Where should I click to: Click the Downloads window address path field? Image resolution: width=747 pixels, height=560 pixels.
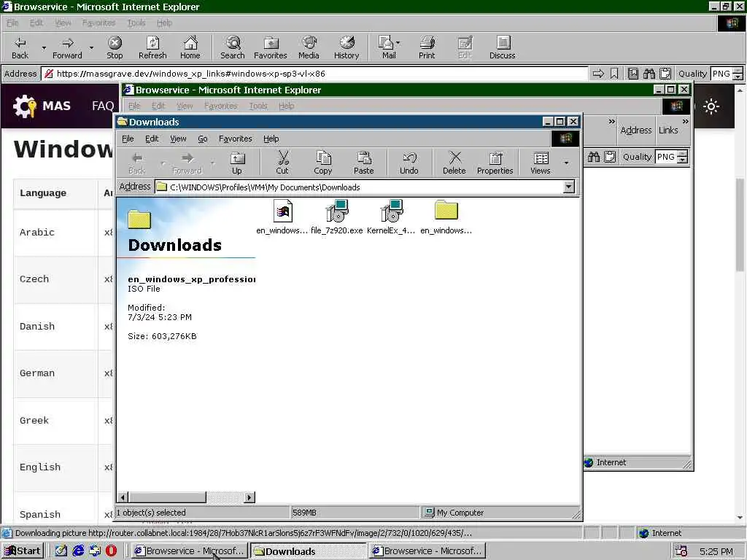point(359,187)
